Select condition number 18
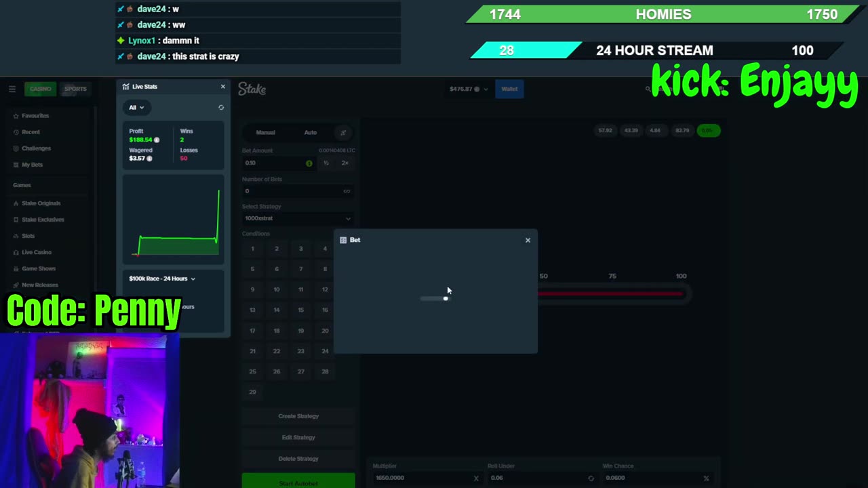The image size is (868, 488). click(277, 331)
